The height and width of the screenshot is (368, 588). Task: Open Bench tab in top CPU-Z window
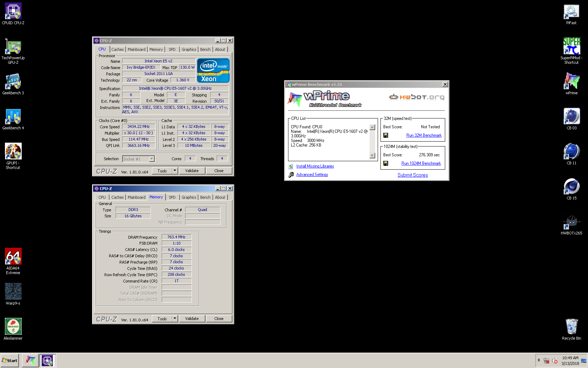(205, 49)
